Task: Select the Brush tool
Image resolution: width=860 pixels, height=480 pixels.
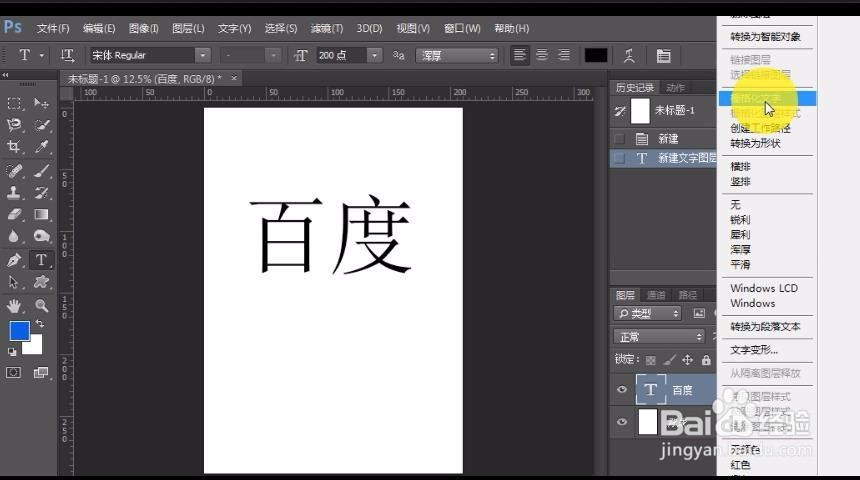Action: 41,171
